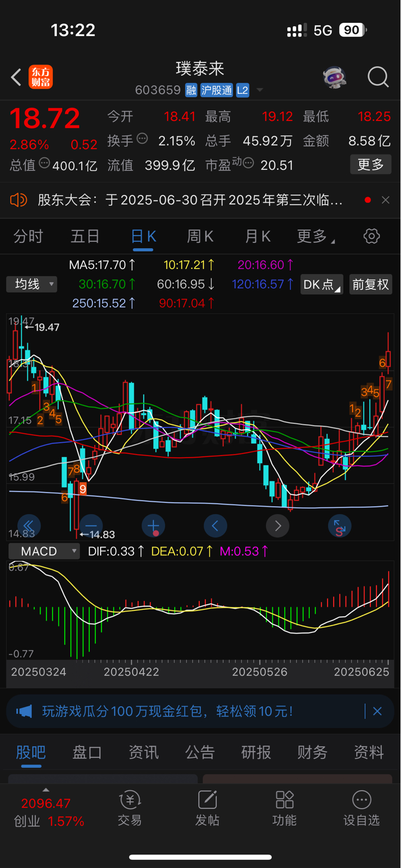Open the 前复权 adjustment selector
Screen dimensions: 401x868
click(x=370, y=284)
